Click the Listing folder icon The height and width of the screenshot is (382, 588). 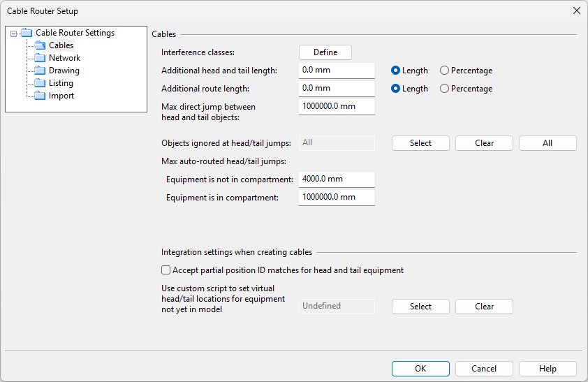click(x=40, y=83)
